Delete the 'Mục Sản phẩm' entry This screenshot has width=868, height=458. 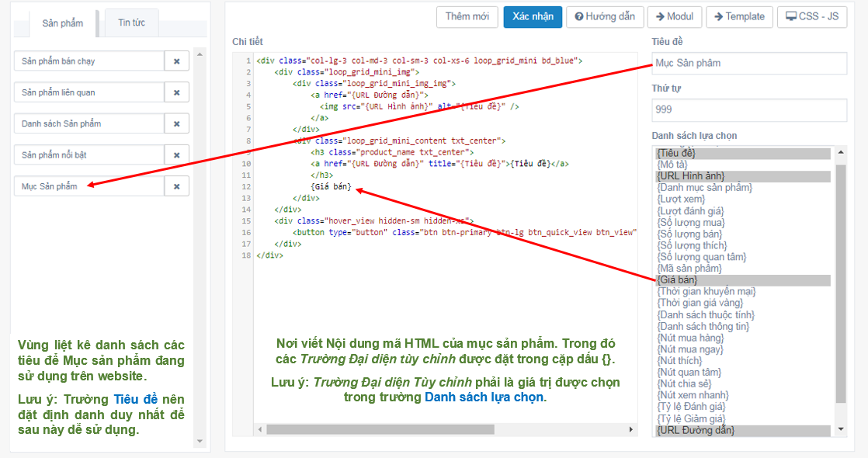pyautogui.click(x=176, y=186)
